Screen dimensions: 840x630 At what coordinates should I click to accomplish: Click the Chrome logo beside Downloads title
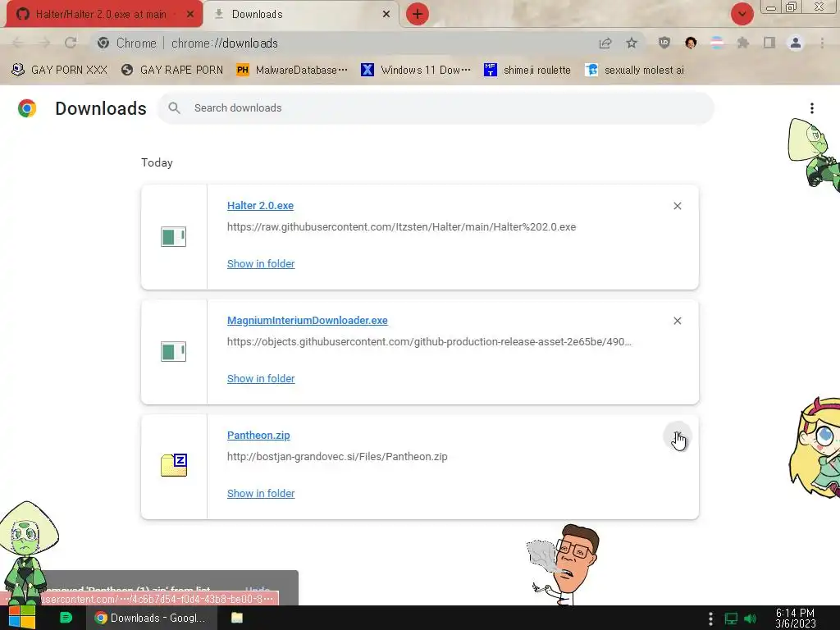pos(27,108)
